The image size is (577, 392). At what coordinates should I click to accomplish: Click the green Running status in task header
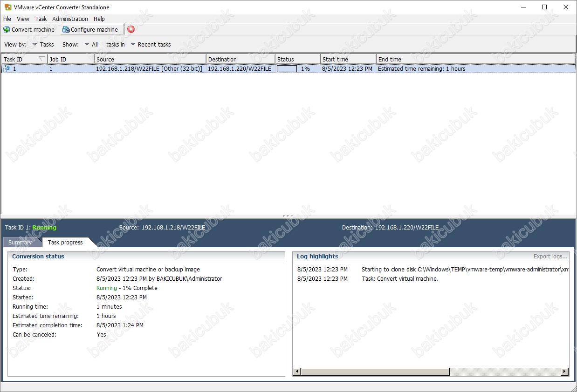tap(44, 228)
